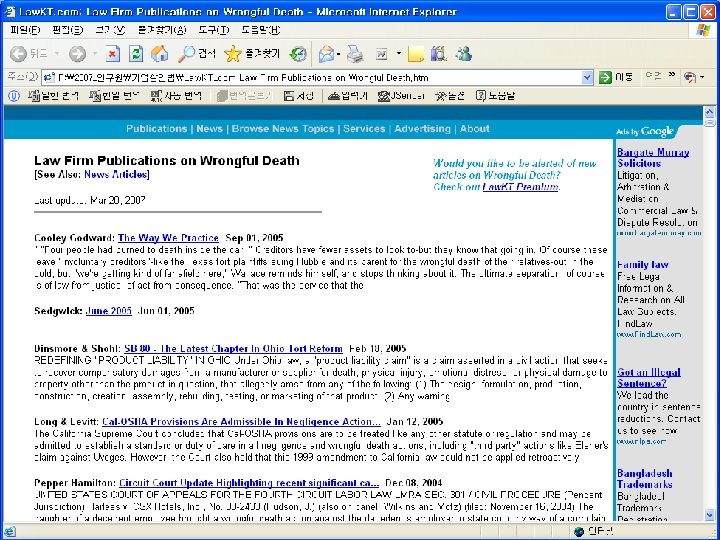
Task: Edit page with the Word document icon
Action: point(382,54)
